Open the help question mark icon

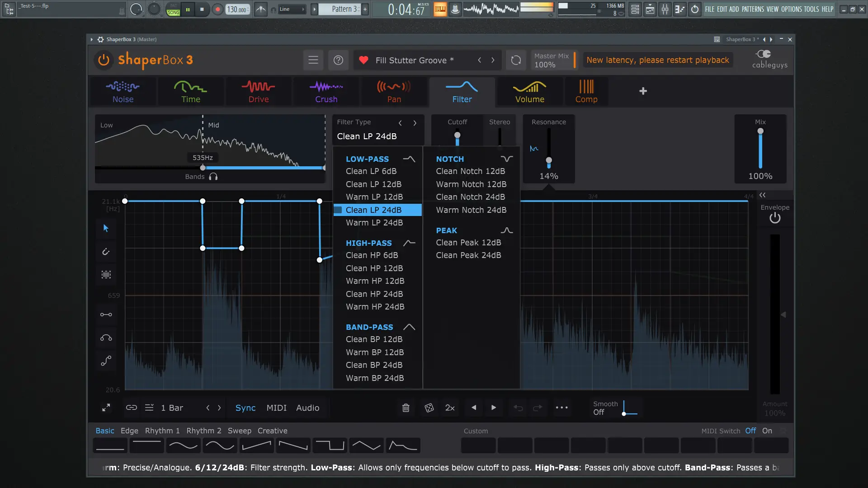pos(338,60)
